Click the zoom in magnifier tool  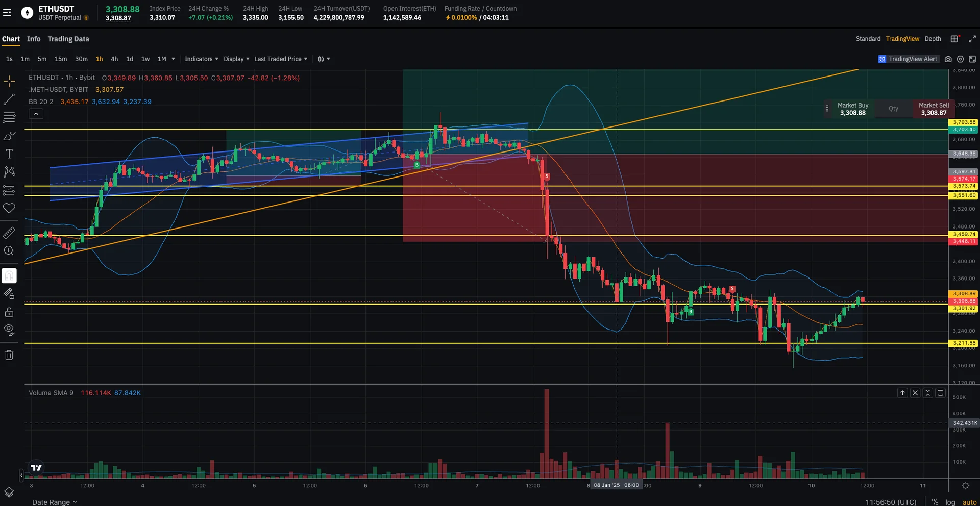click(x=9, y=250)
